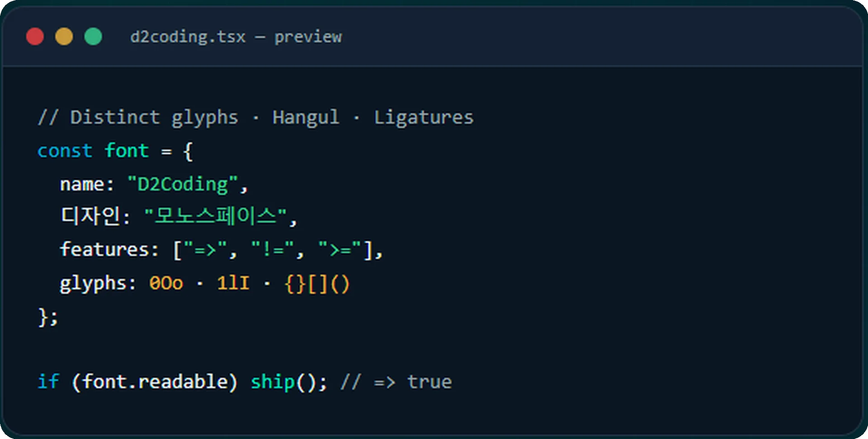Viewport: 868px width, 439px height.
Task: Click the comment line 'Distinct glyphs · Hangul · Ligatures'
Action: tap(256, 118)
